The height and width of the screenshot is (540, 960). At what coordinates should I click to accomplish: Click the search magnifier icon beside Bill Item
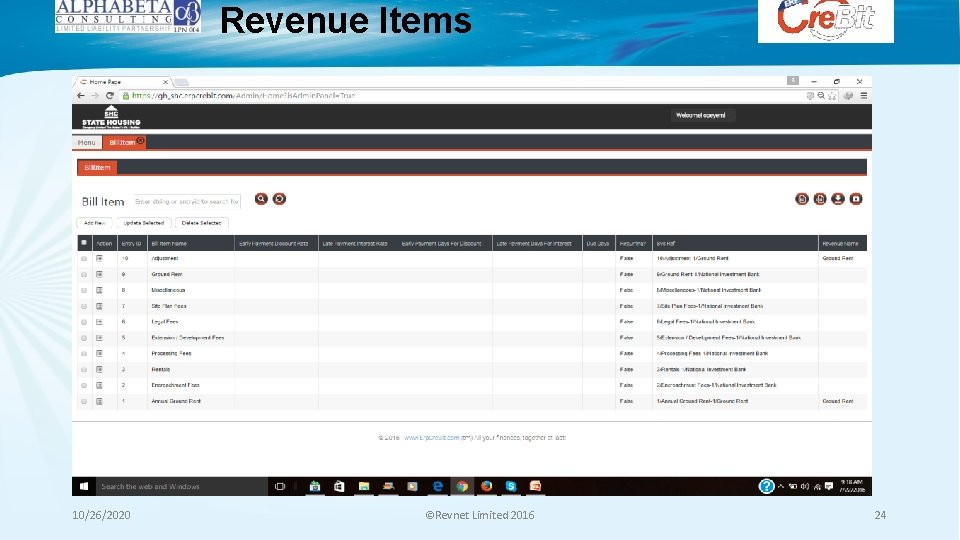[261, 199]
